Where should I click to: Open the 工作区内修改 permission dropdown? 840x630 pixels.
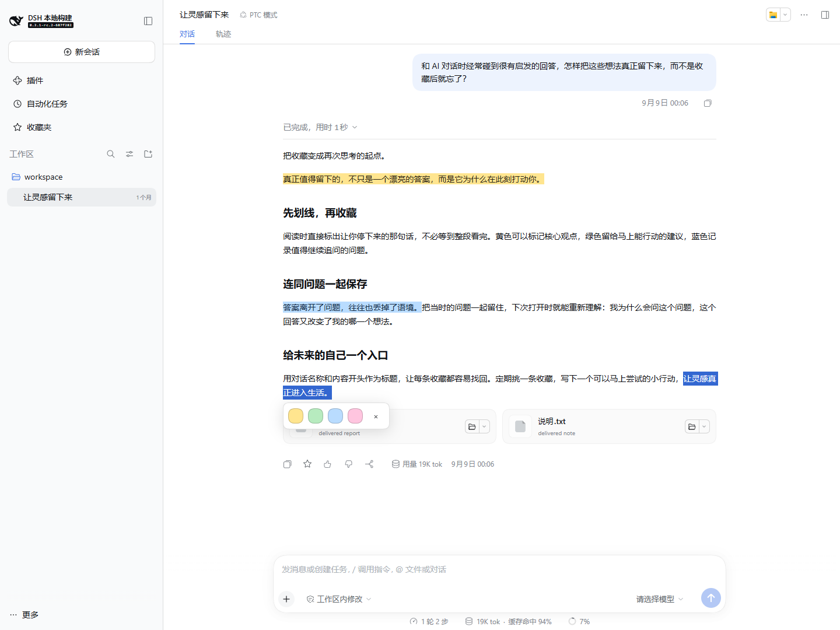[339, 599]
